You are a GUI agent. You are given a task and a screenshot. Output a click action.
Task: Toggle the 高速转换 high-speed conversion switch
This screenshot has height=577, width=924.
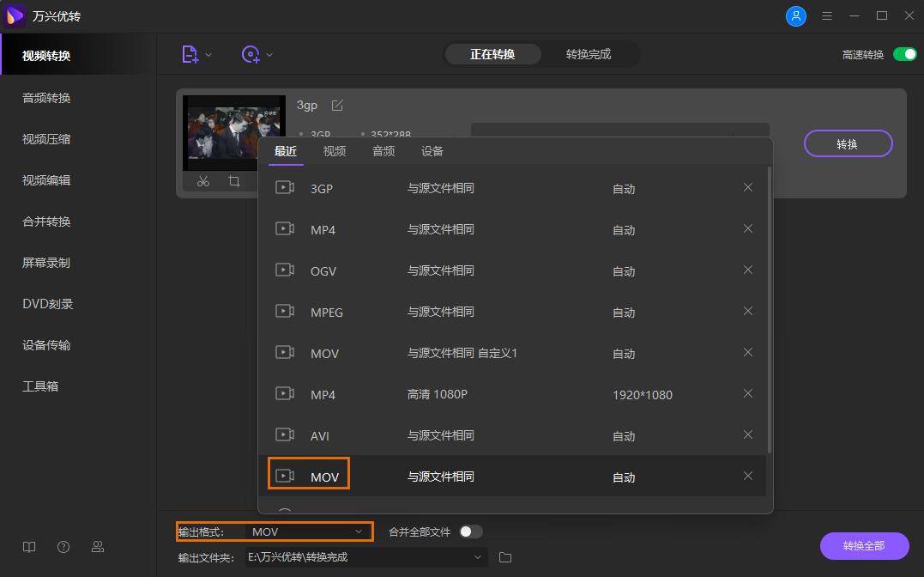[904, 53]
